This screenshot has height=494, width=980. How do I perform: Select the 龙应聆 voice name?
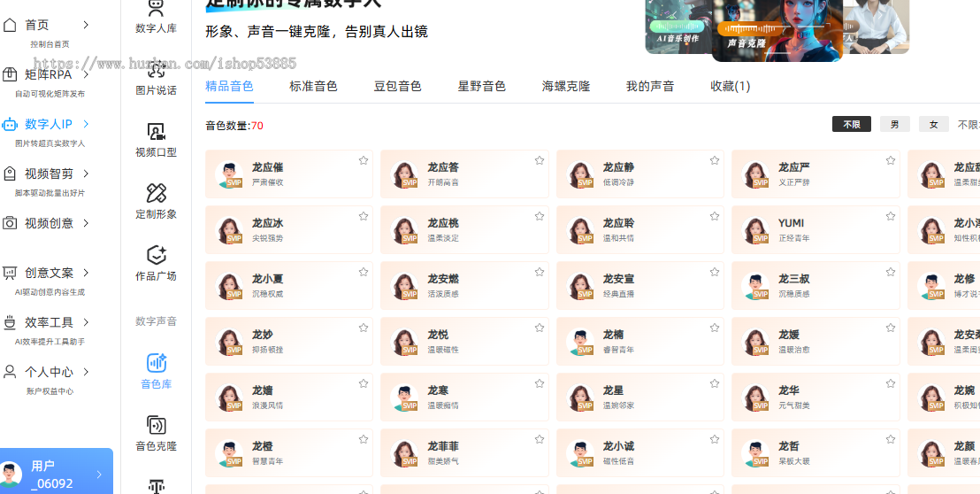click(619, 223)
